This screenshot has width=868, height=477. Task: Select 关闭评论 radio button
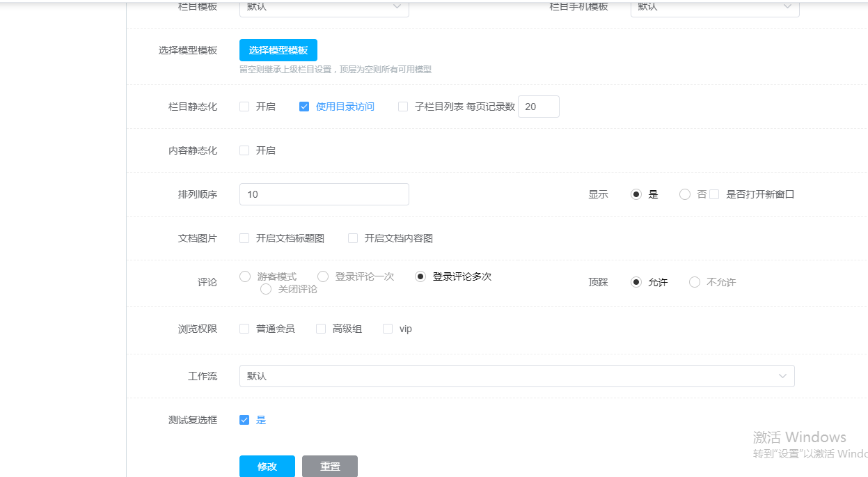pos(266,289)
